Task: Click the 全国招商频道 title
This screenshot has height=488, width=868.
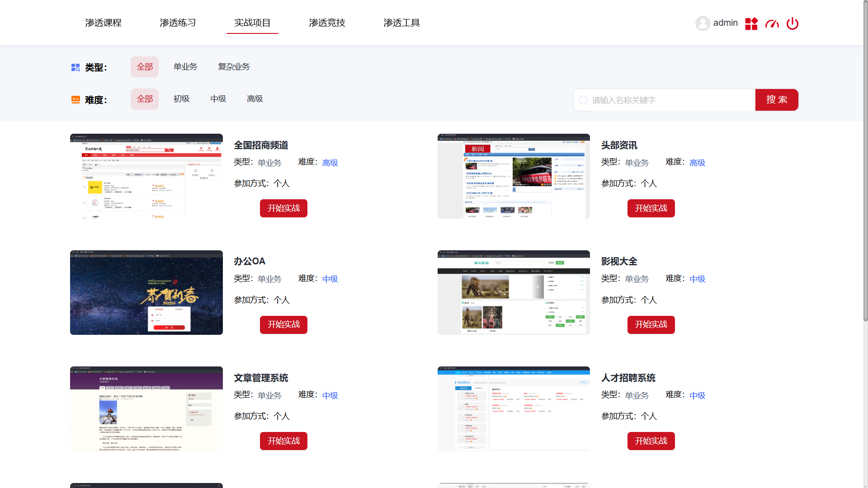Action: pos(261,145)
